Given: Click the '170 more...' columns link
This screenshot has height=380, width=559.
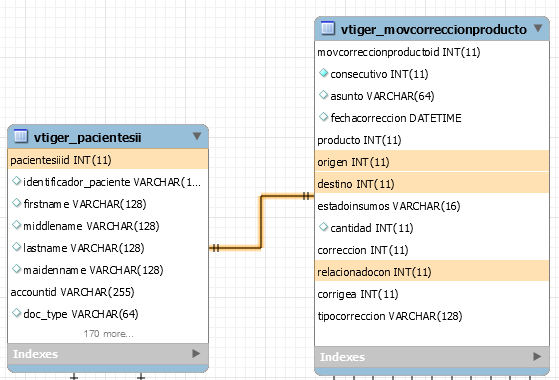Looking at the screenshot, I should (x=108, y=334).
